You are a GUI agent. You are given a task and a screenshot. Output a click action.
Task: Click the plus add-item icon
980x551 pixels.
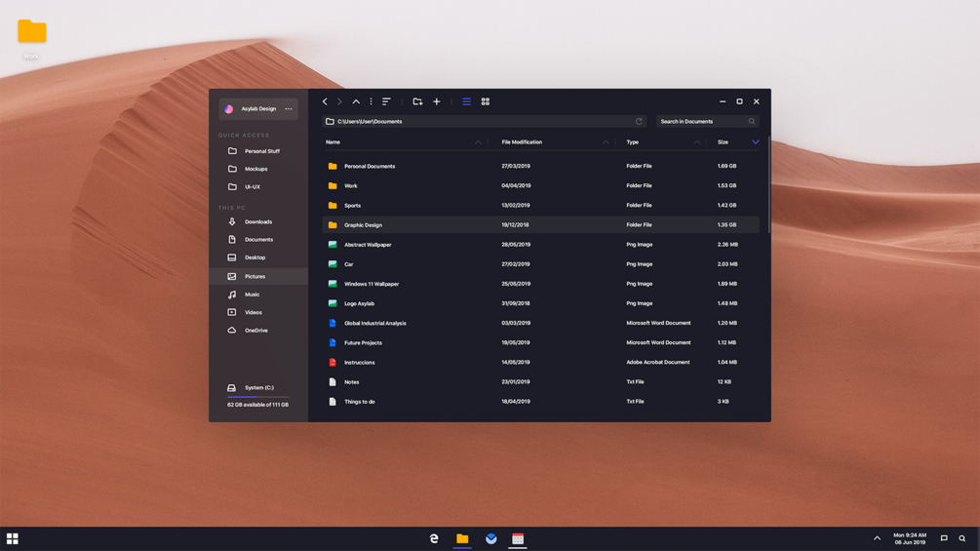[437, 101]
